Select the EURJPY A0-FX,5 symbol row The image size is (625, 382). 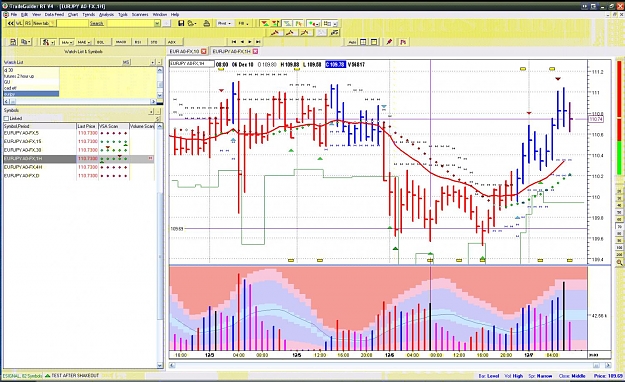79,133
